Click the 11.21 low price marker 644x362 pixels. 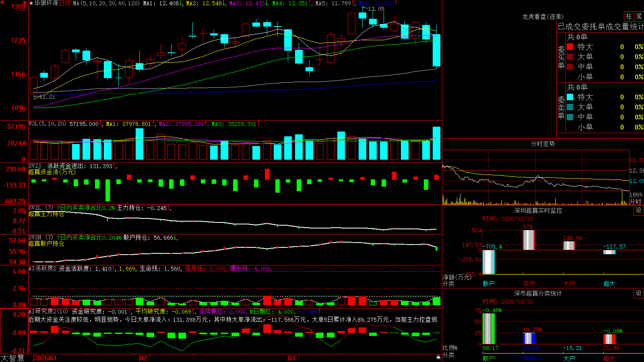click(x=47, y=97)
